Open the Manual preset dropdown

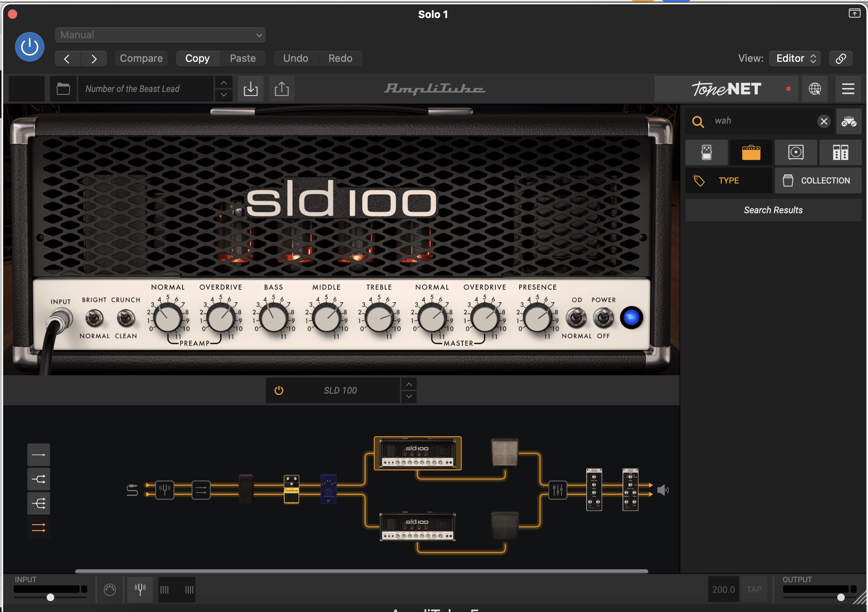[x=160, y=35]
